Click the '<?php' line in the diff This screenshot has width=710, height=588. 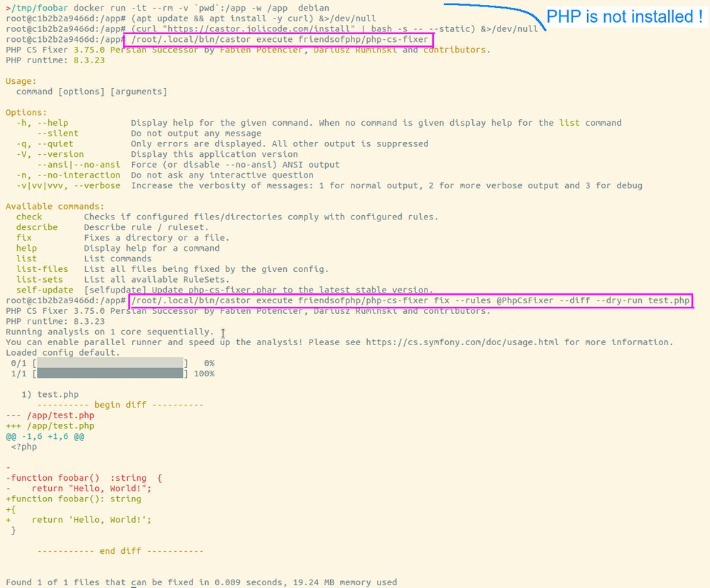click(24, 447)
